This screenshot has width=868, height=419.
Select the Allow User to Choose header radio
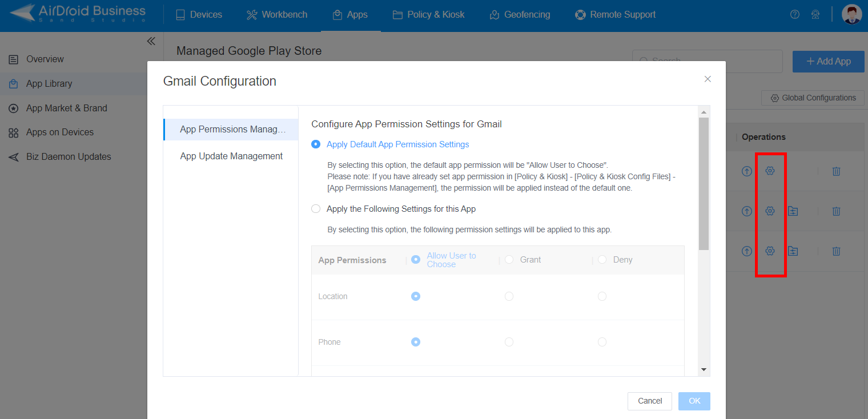(416, 259)
